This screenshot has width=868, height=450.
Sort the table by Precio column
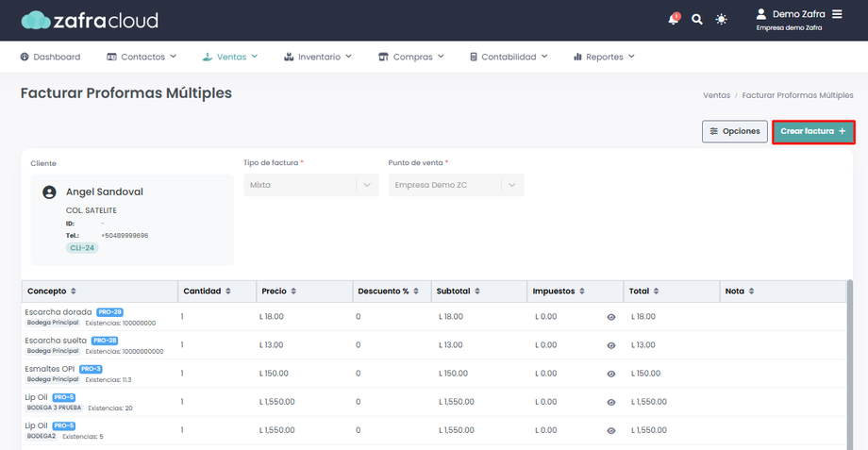tap(293, 292)
